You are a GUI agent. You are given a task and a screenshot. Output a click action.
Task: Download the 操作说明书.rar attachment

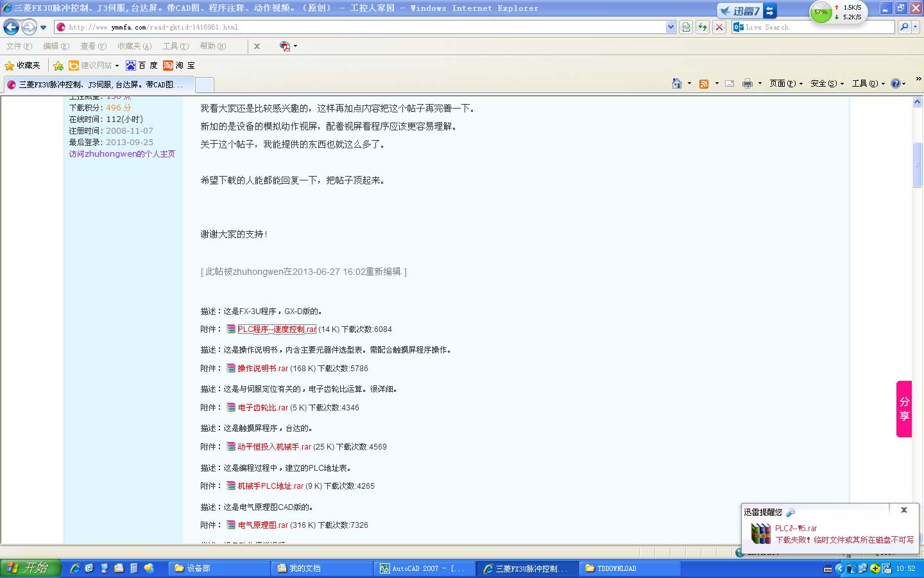click(x=262, y=369)
